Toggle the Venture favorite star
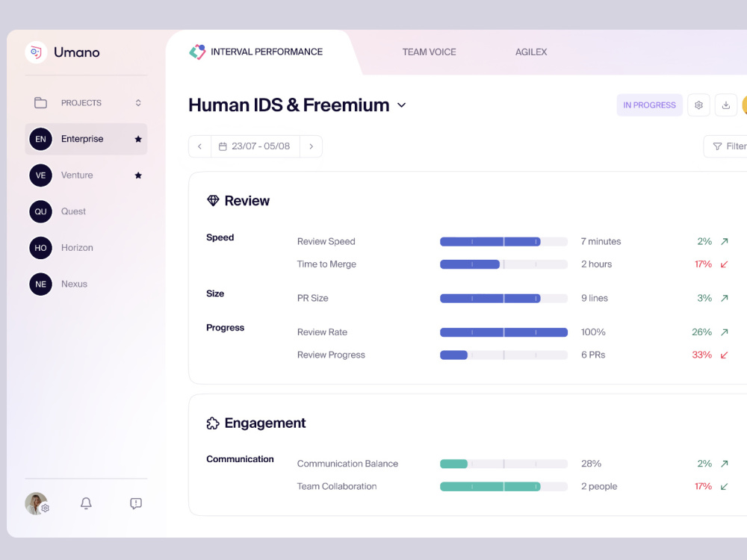This screenshot has height=560, width=747. [138, 175]
